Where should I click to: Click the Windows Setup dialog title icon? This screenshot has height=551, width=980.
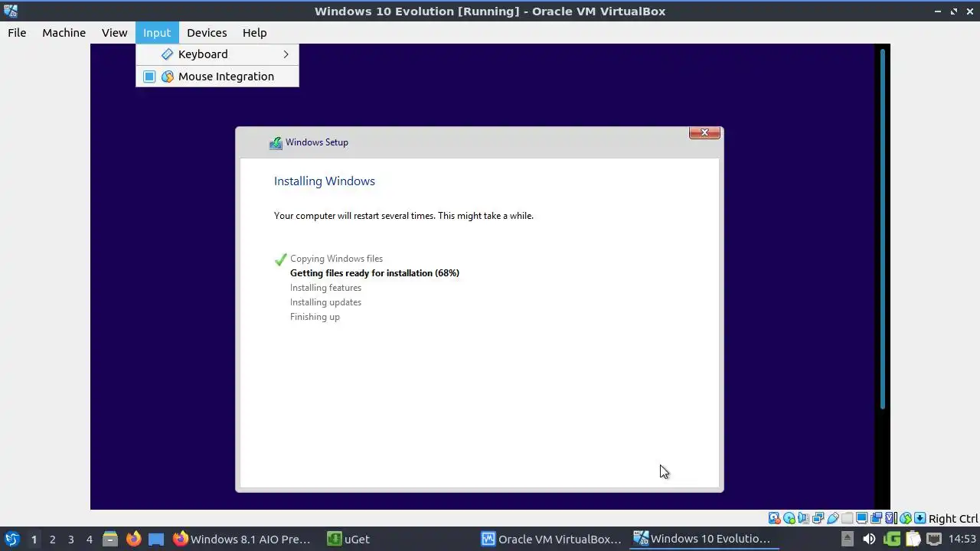click(x=276, y=143)
